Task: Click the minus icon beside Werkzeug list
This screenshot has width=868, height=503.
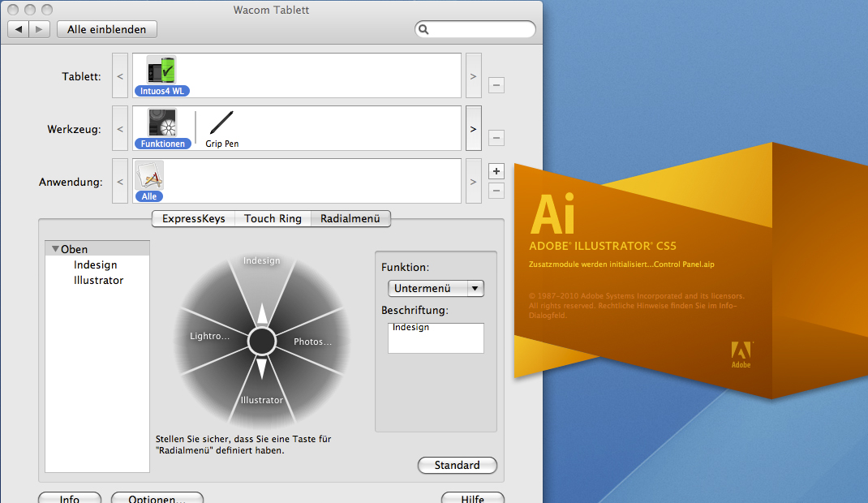Action: (496, 138)
